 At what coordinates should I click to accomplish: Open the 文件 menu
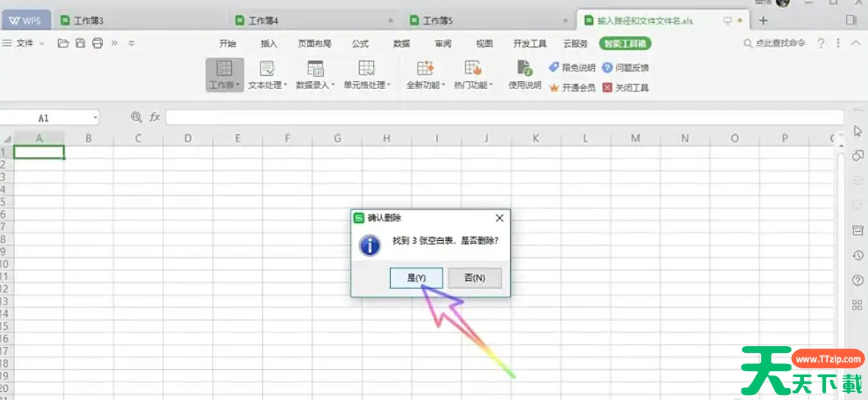click(24, 43)
